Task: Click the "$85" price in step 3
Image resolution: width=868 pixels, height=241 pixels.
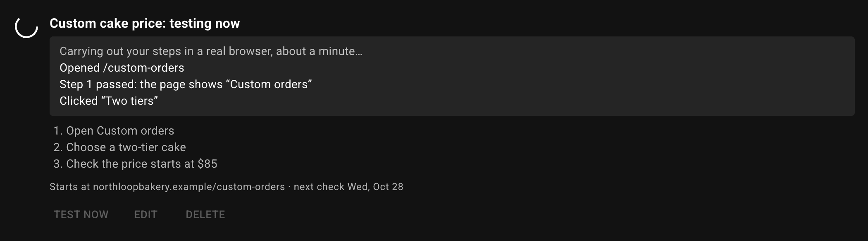Action: 207,164
